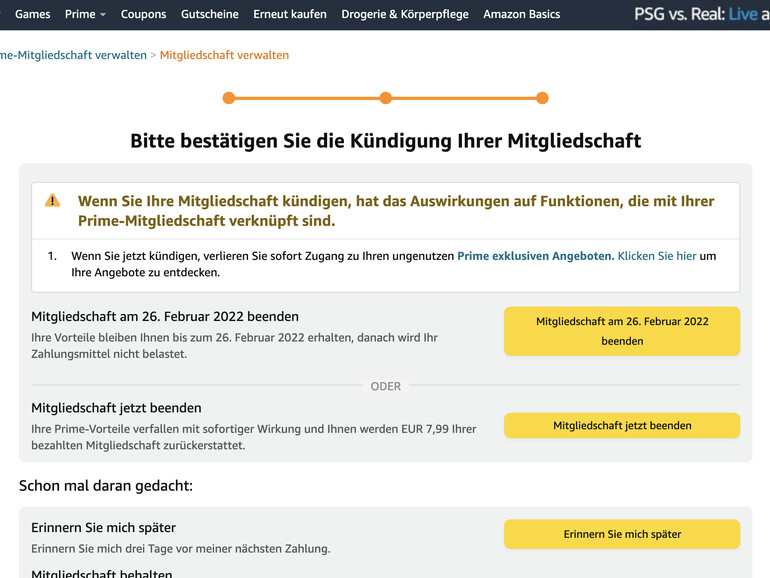Follow the Klicken Sie hier link
Viewport: 770px width, 578px height.
(x=657, y=256)
